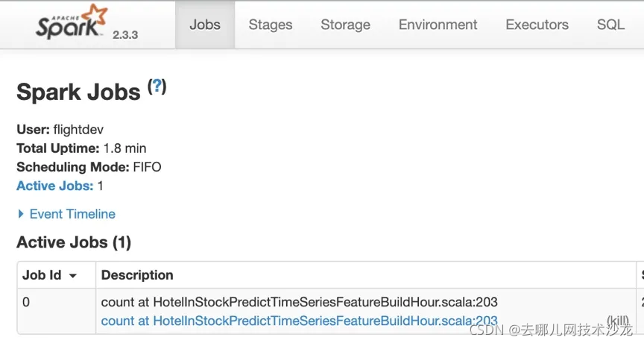View the Executors tab
This screenshot has width=644, height=343.
pyautogui.click(x=537, y=25)
